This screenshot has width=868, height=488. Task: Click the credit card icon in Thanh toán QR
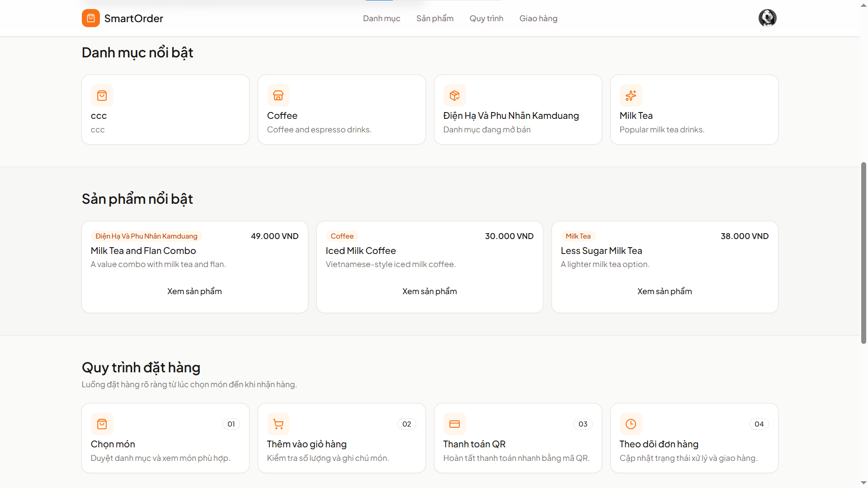point(455,424)
